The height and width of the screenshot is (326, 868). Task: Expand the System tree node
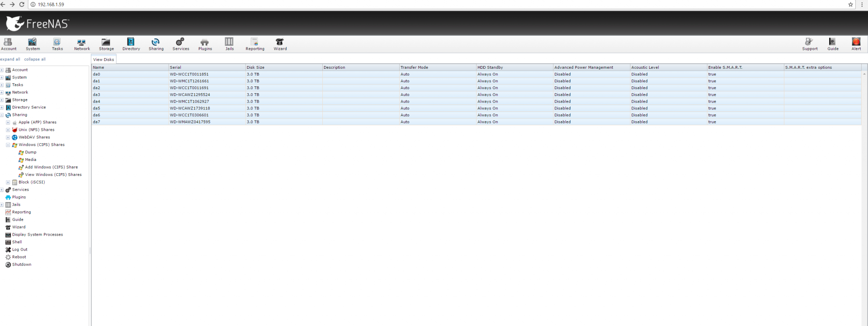[2, 78]
